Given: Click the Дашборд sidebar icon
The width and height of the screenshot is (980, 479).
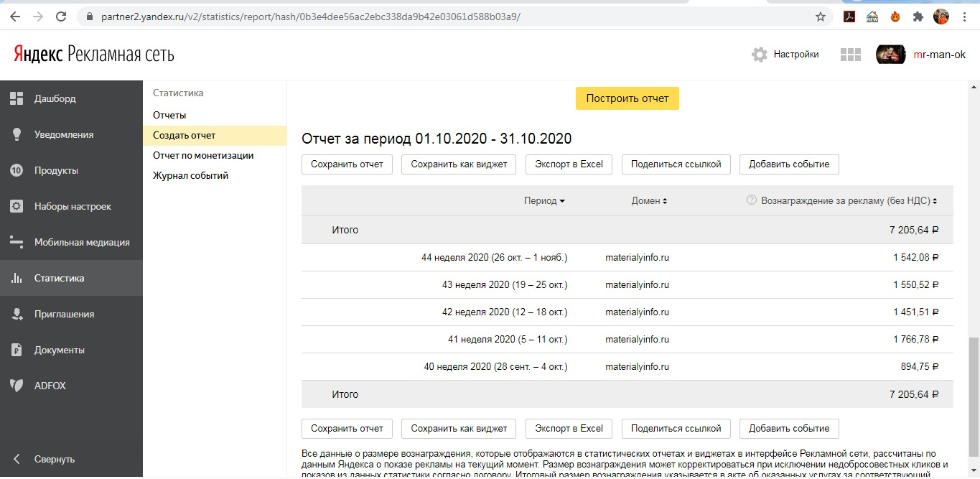Looking at the screenshot, I should [x=17, y=99].
